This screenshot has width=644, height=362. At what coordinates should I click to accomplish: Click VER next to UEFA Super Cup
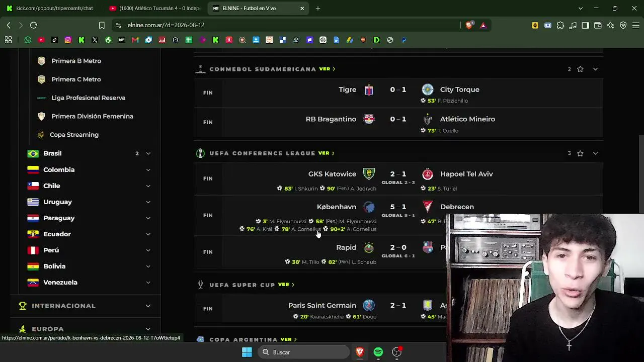click(286, 285)
